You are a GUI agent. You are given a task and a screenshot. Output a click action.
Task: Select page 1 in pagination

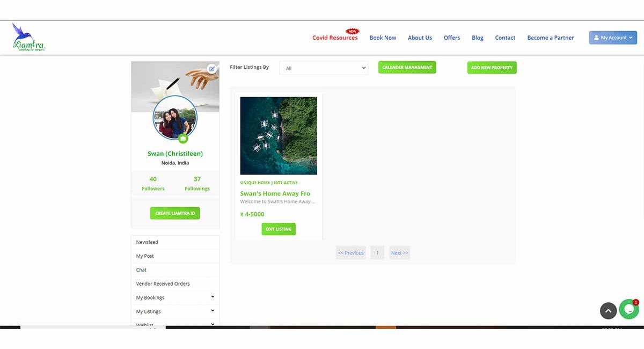377,253
